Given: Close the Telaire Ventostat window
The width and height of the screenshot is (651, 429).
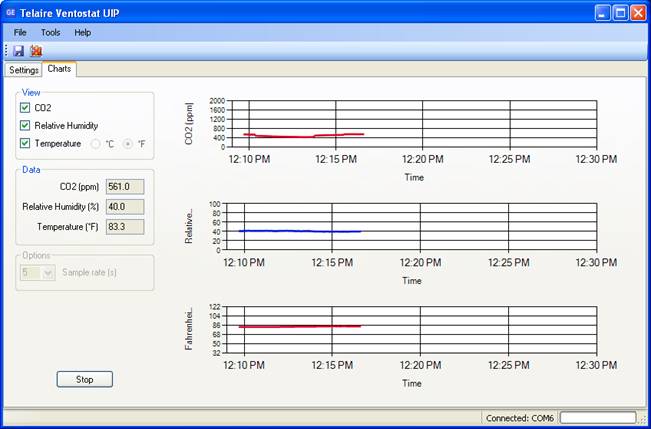Looking at the screenshot, I should [x=638, y=13].
